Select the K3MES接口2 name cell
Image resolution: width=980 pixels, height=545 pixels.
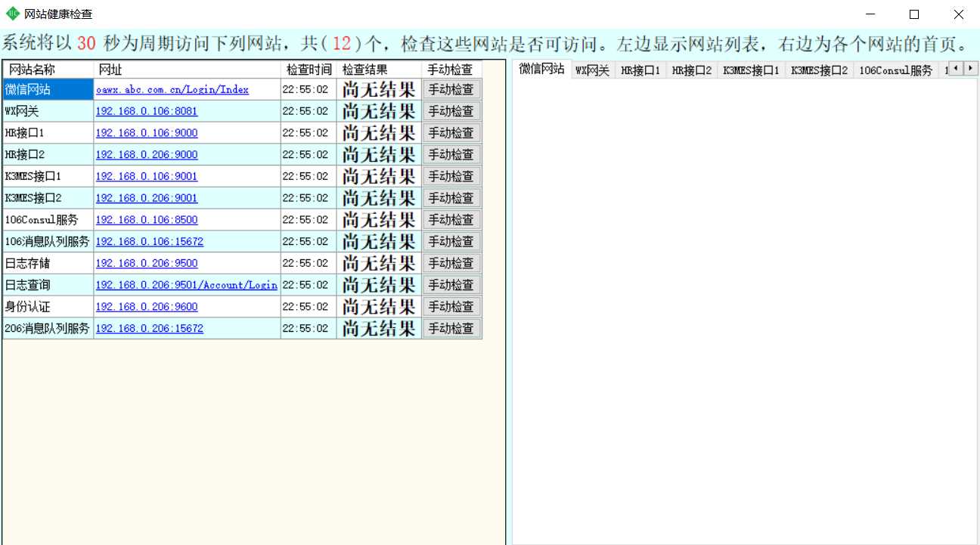(48, 198)
